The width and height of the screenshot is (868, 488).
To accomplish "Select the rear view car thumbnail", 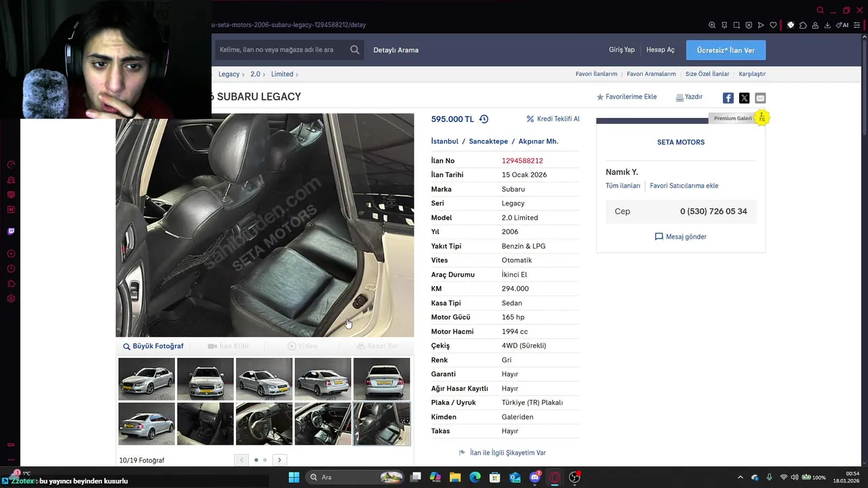I will (382, 379).
